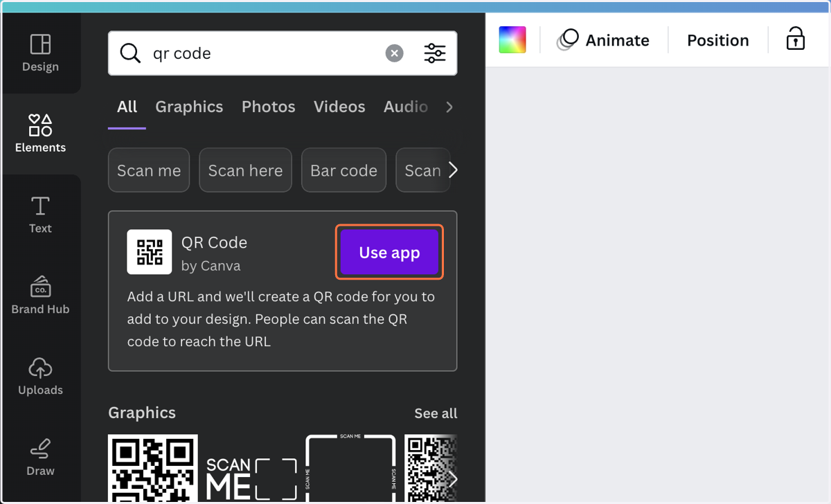Open the Elements sidebar panel
This screenshot has height=504, width=831.
pos(40,134)
